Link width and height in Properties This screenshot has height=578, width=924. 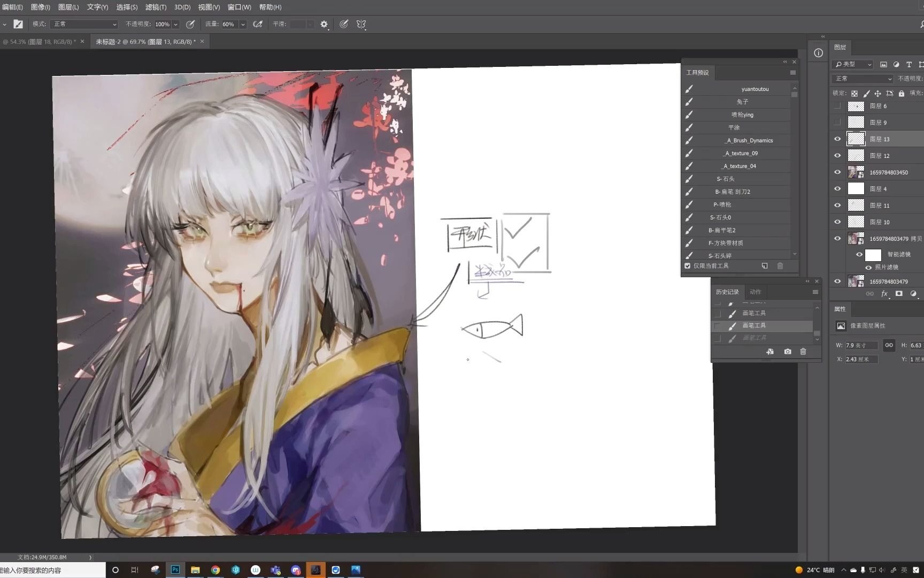(889, 345)
